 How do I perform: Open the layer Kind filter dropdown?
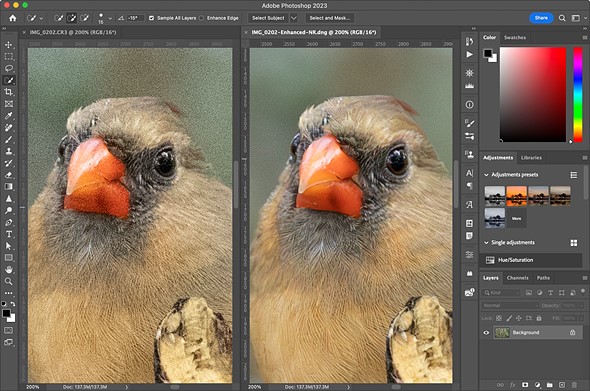(x=501, y=293)
